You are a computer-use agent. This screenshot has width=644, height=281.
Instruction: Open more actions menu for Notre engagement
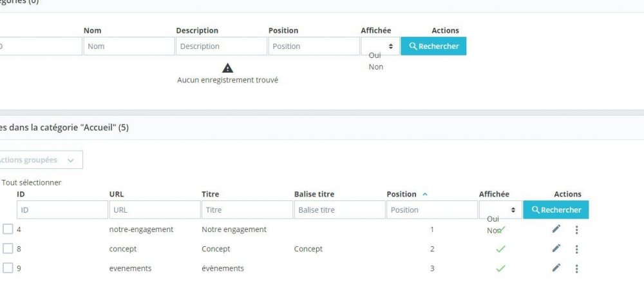[576, 230]
